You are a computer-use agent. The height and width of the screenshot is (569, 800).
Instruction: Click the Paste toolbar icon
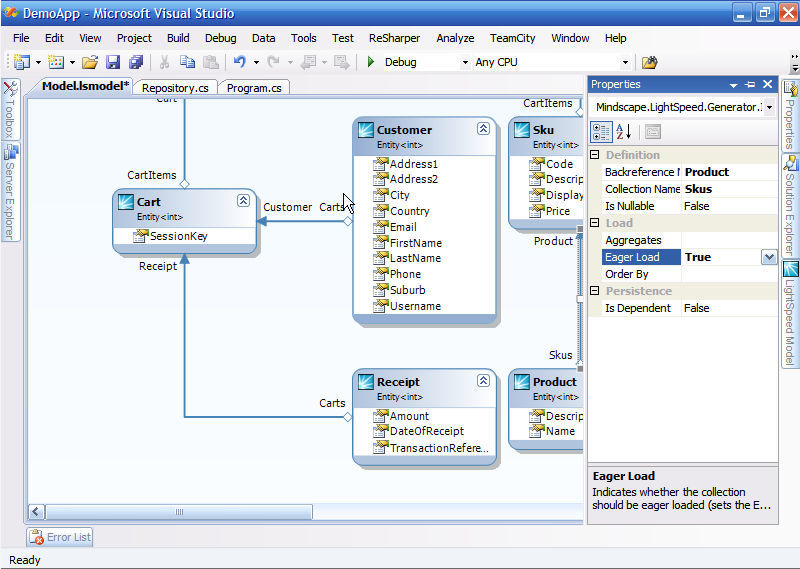(x=211, y=62)
